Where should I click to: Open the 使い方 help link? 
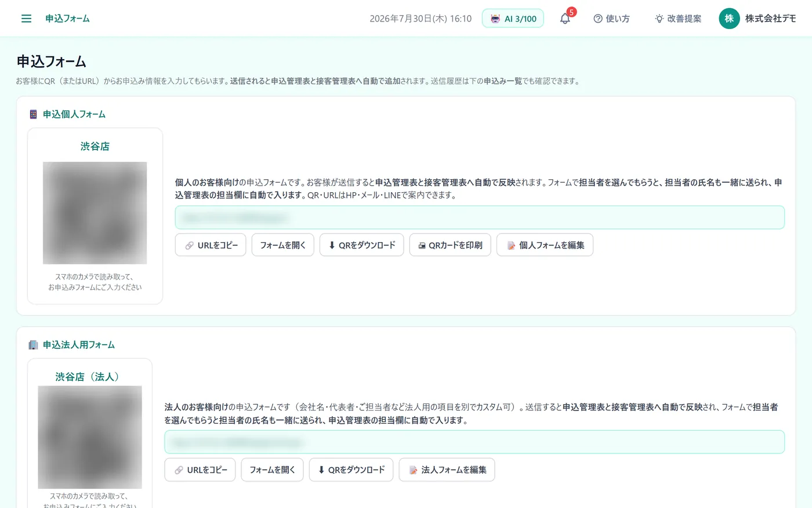[x=611, y=19]
